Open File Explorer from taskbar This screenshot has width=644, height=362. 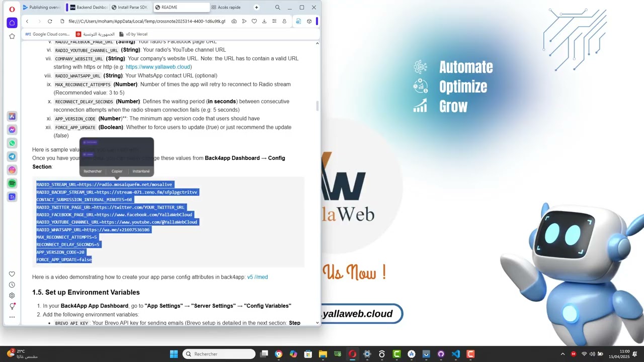coord(323,354)
